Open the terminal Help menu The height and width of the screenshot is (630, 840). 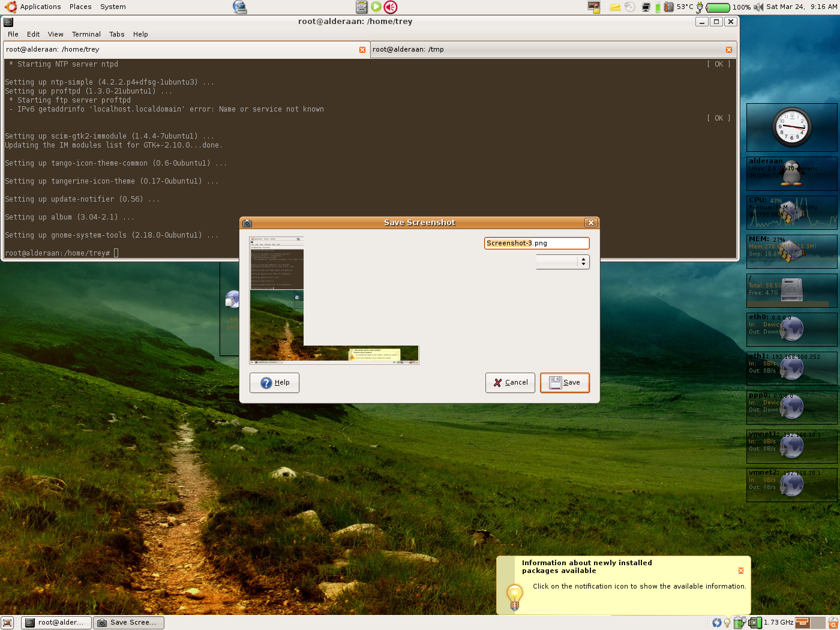tap(140, 34)
